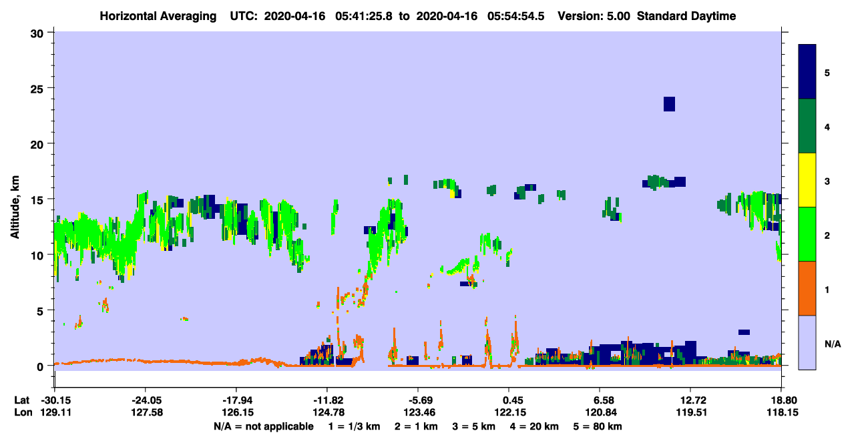Click the dark blue level 5 color swatch
Screen dimensions: 868x445
coord(807,72)
